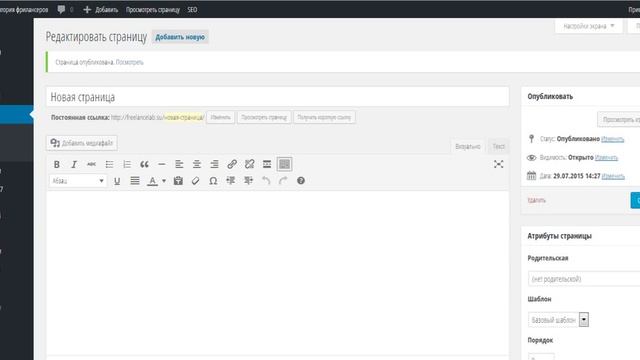Remove link with the unlink icon
The width and height of the screenshot is (640, 360).
[249, 164]
